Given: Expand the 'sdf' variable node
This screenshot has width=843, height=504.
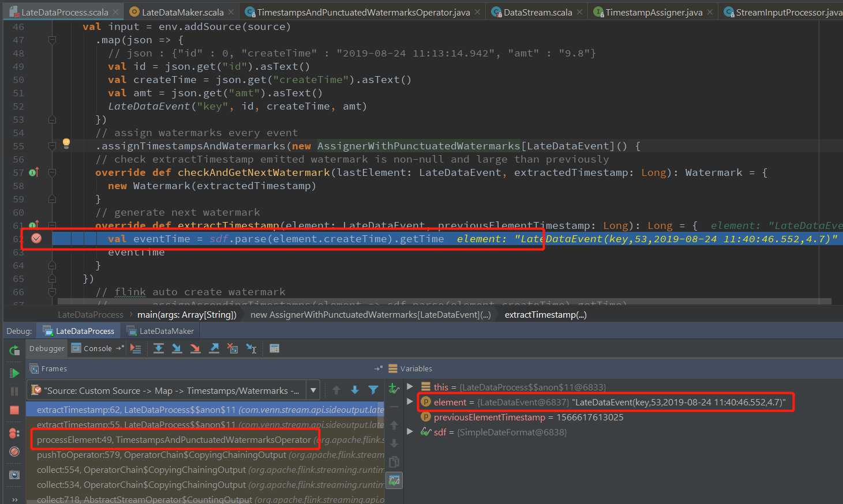Looking at the screenshot, I should click(x=410, y=431).
